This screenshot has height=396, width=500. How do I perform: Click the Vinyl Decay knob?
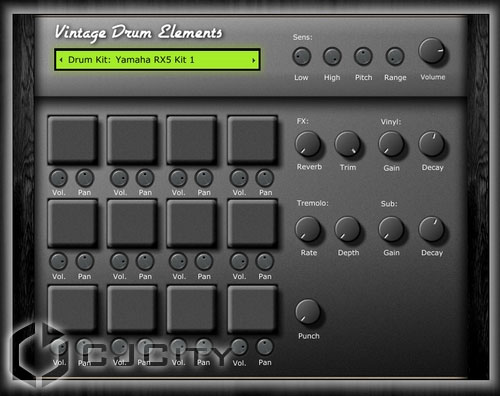point(431,144)
